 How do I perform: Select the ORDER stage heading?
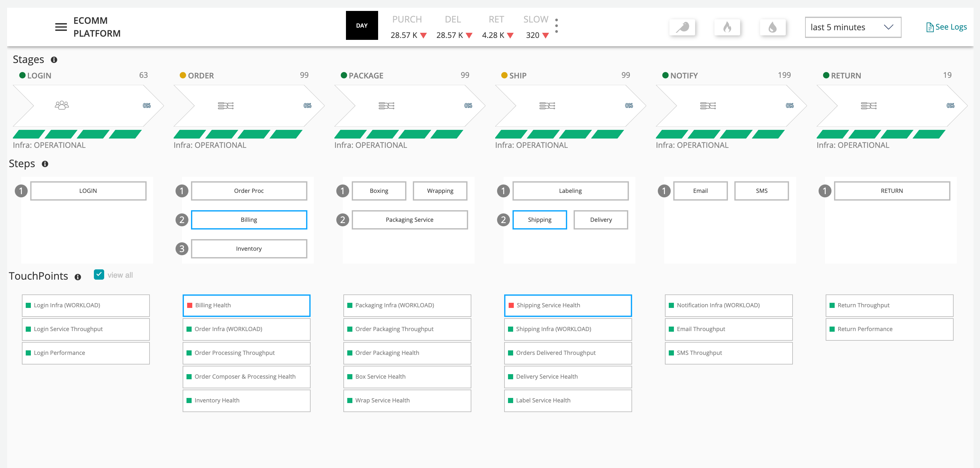tap(201, 76)
